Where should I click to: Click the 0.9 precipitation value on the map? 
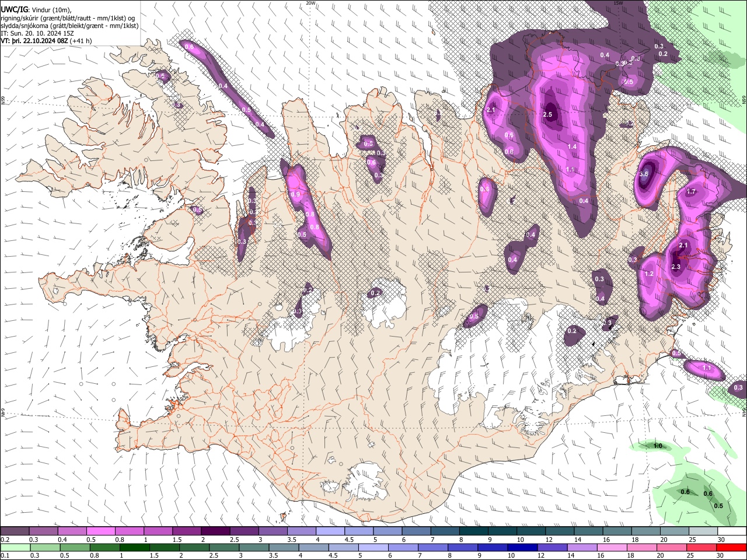click(295, 194)
